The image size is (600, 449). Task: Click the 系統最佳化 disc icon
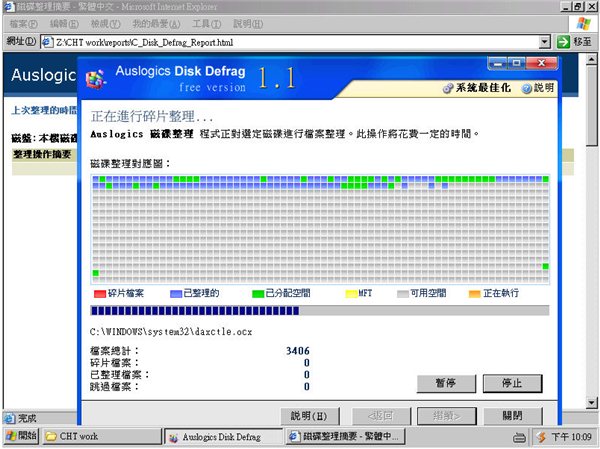click(x=447, y=88)
